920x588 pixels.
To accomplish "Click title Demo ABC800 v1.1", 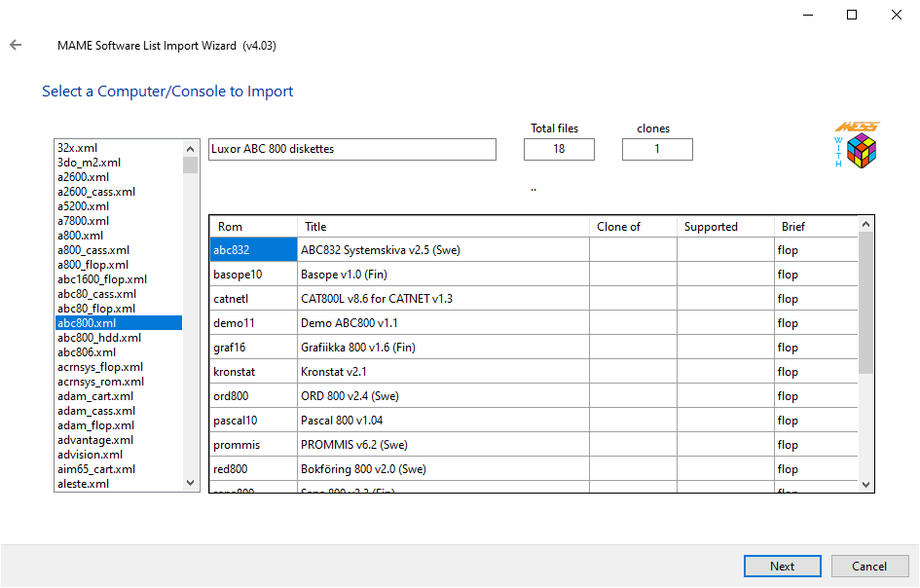I will pyautogui.click(x=350, y=323).
